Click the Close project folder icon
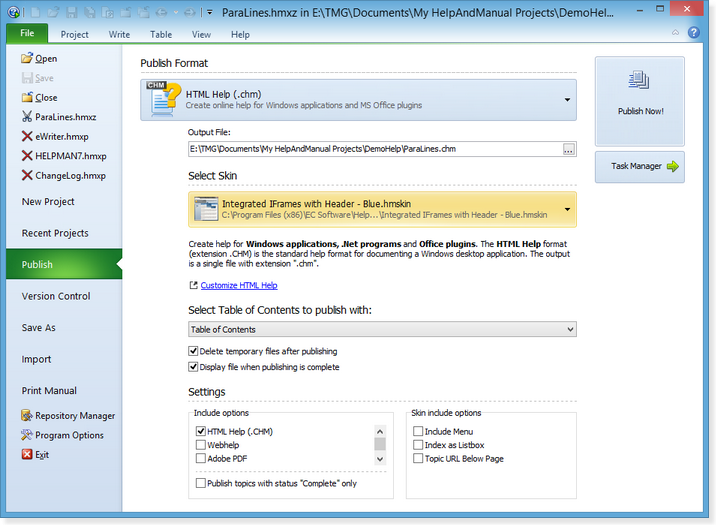The width and height of the screenshot is (716, 525). [x=27, y=98]
